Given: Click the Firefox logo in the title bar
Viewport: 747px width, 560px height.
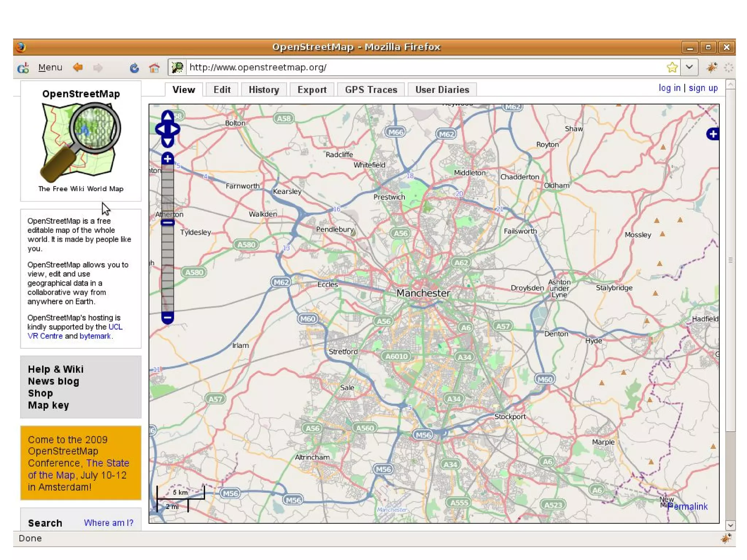Looking at the screenshot, I should (x=21, y=47).
